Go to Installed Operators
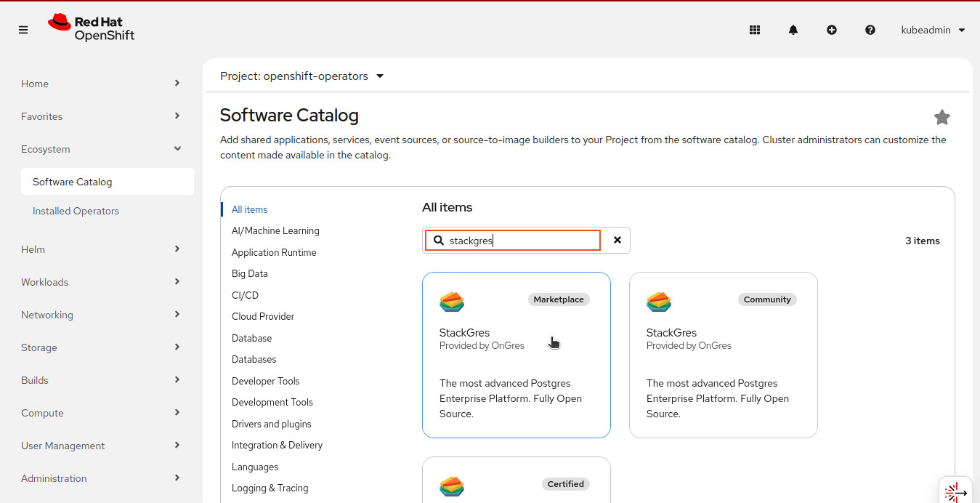 pos(76,211)
